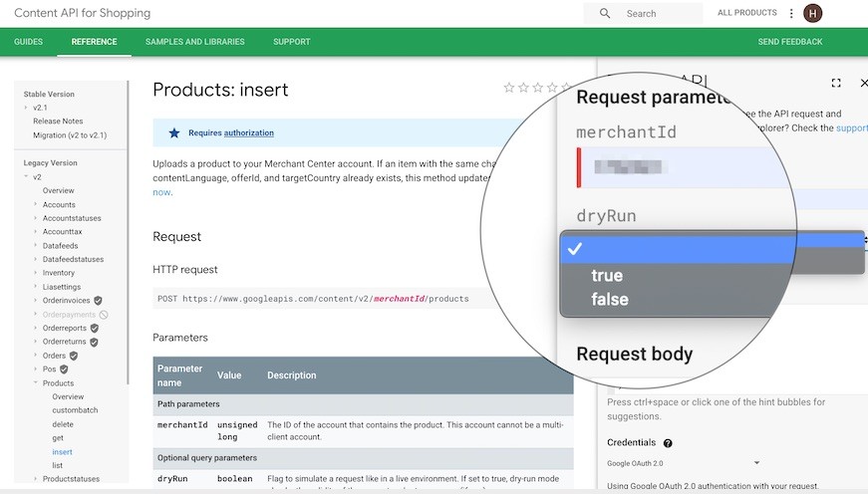868x494 pixels.
Task: Expand the Inventory tree node
Action: (x=36, y=272)
